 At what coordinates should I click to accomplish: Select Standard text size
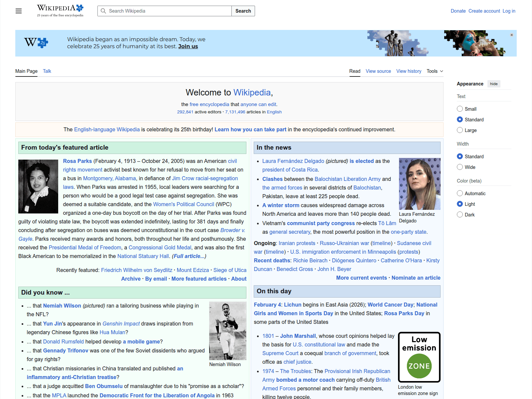(460, 119)
